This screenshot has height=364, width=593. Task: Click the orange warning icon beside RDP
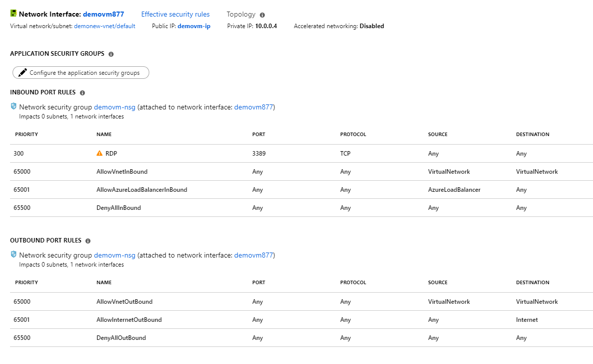click(100, 154)
